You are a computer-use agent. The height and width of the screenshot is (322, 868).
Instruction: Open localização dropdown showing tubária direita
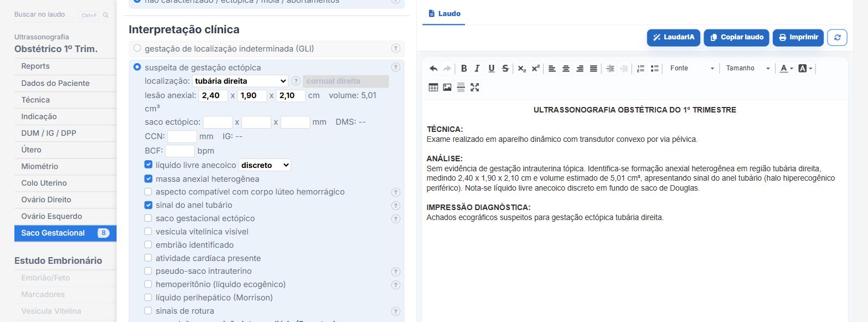pos(240,81)
